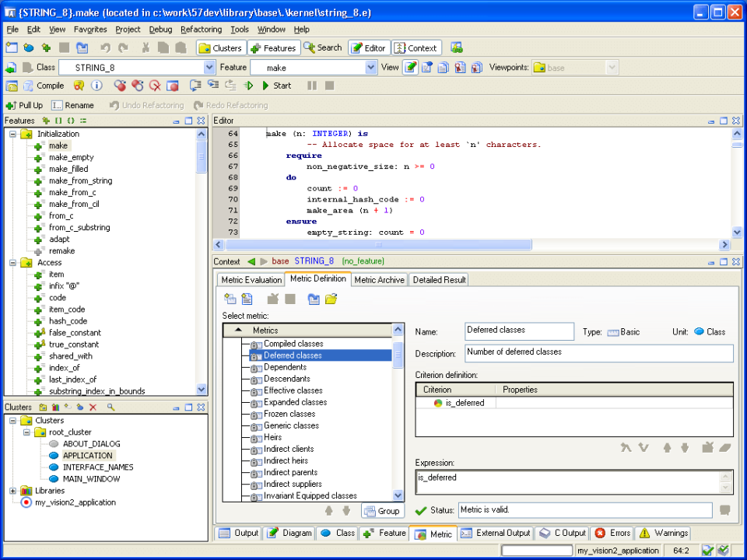Switch to the Metric Archive tab
747x560 pixels.
(x=379, y=279)
